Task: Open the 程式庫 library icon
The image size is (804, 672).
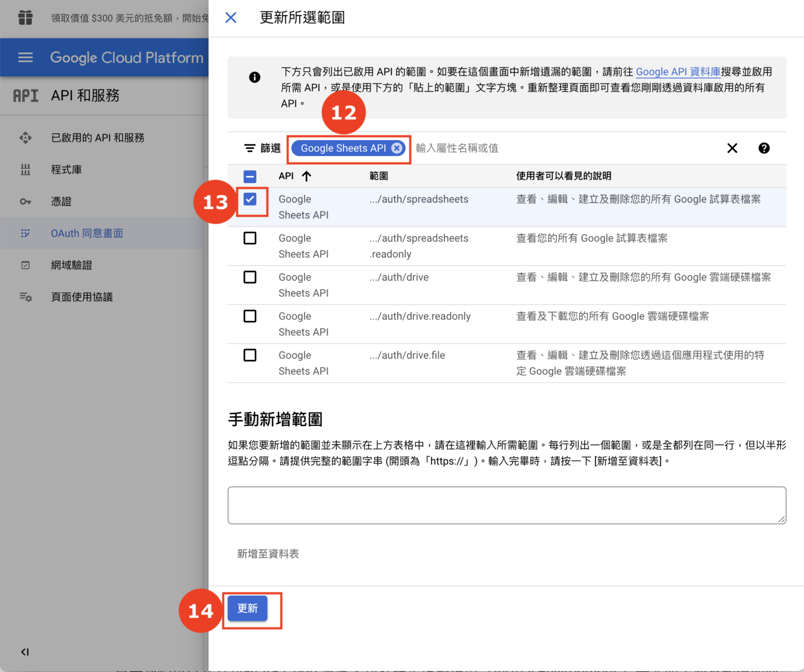Action: (25, 170)
